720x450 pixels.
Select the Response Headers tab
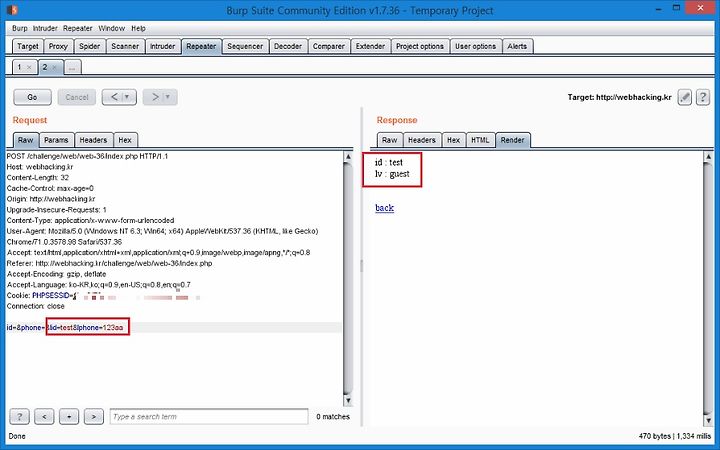(422, 140)
